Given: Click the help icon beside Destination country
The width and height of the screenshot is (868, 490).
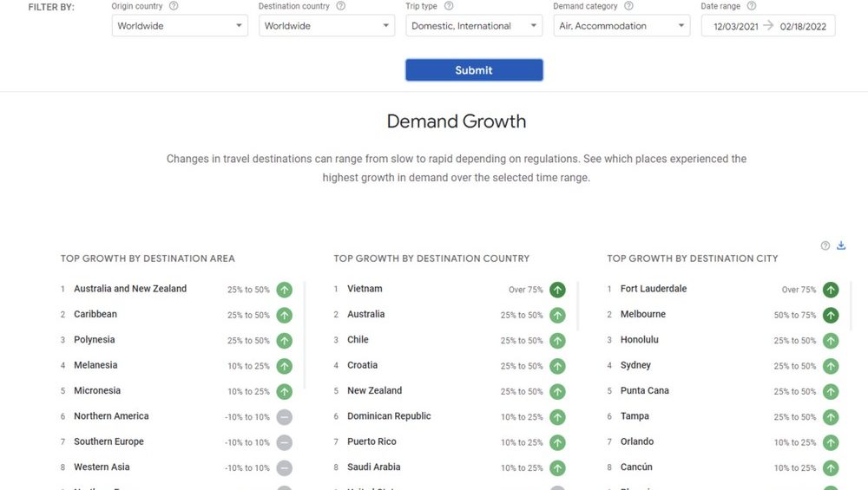Looking at the screenshot, I should pyautogui.click(x=340, y=6).
